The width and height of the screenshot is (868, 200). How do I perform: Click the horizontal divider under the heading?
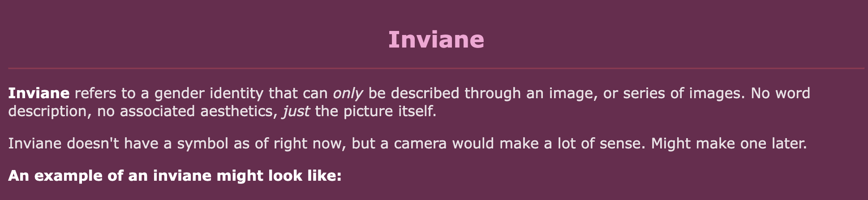[x=436, y=69]
